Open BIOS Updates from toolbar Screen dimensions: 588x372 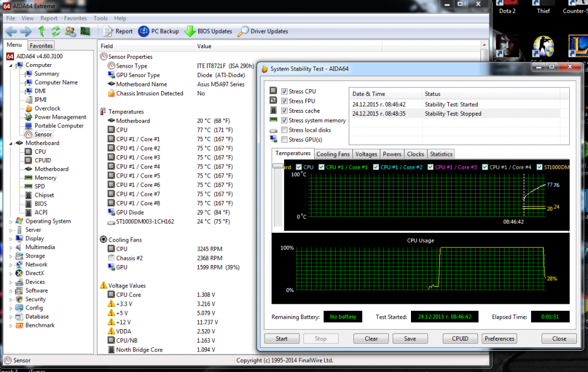(209, 32)
